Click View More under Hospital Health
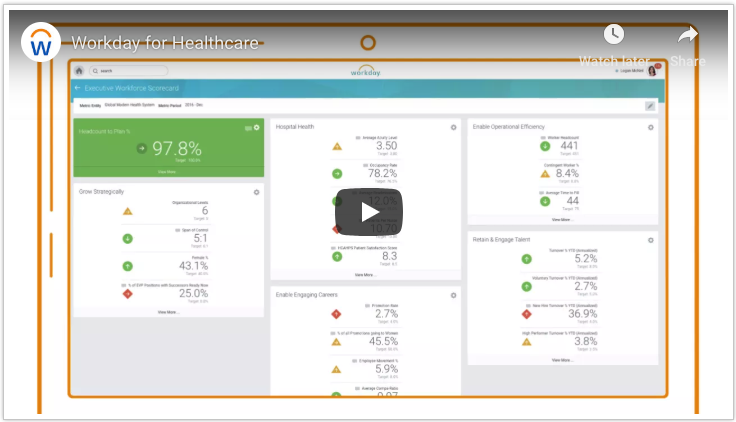Image resolution: width=736 pixels, height=422 pixels. 365,275
